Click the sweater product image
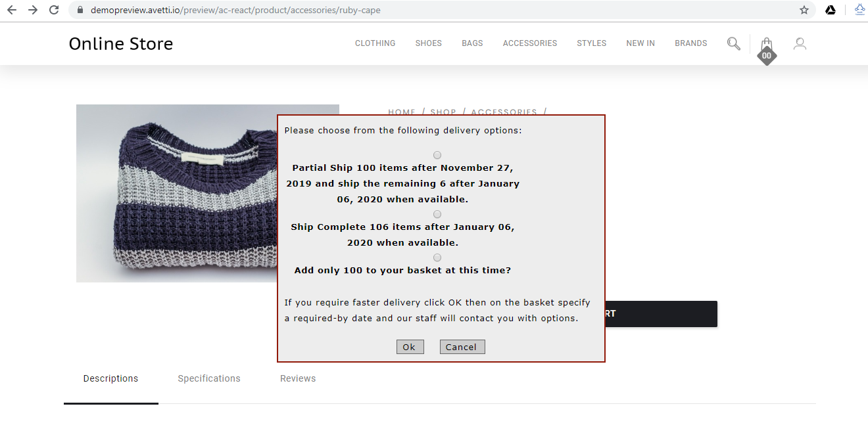The width and height of the screenshot is (868, 425). click(x=176, y=193)
